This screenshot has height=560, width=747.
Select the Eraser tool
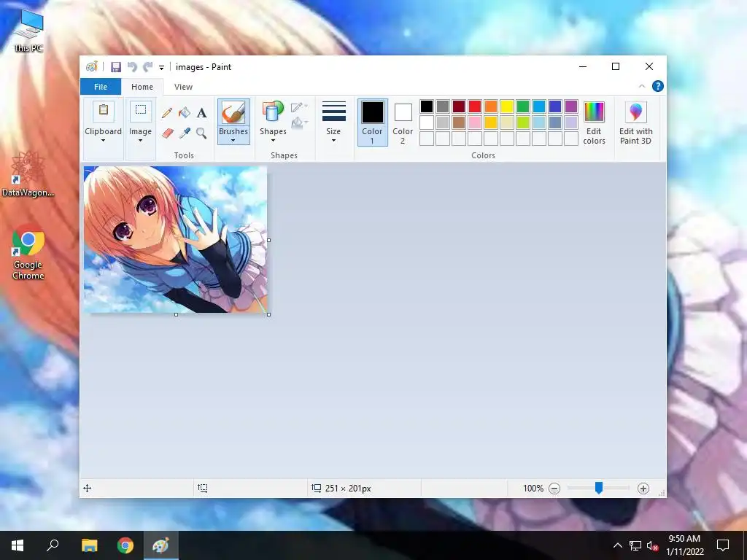[x=167, y=133]
